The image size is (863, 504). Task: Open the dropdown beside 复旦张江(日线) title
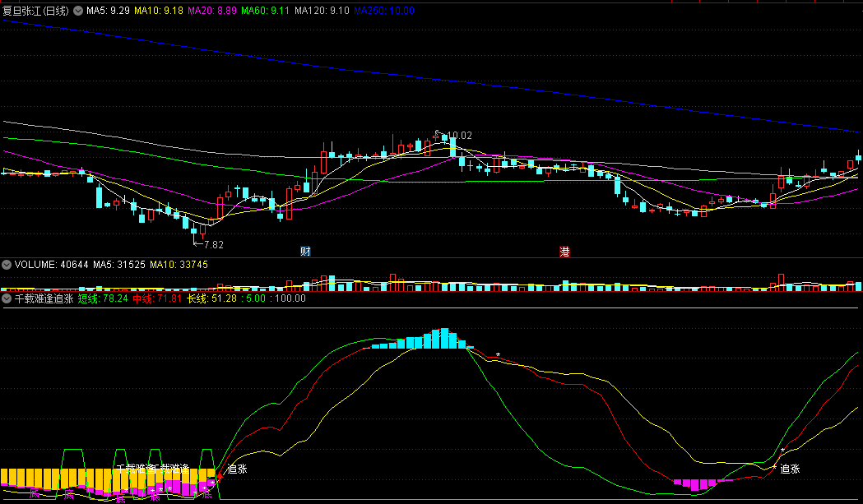[x=78, y=11]
